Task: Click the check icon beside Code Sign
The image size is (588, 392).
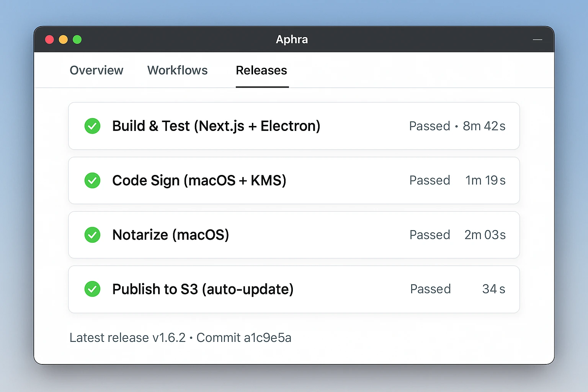Action: tap(92, 180)
